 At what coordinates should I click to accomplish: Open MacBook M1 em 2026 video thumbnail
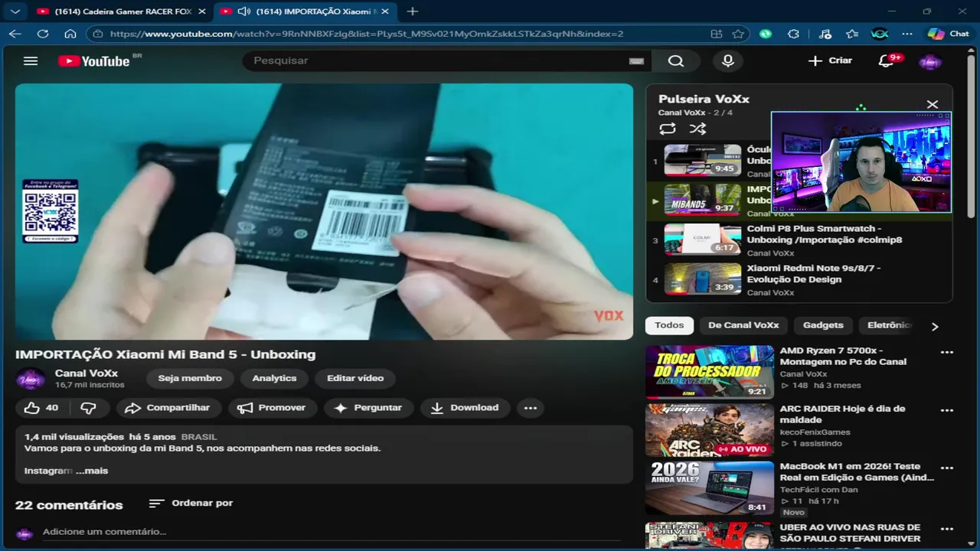[710, 488]
